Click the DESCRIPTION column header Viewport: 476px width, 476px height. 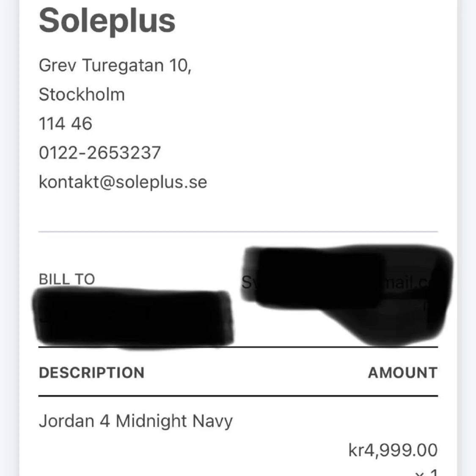pyautogui.click(x=91, y=373)
